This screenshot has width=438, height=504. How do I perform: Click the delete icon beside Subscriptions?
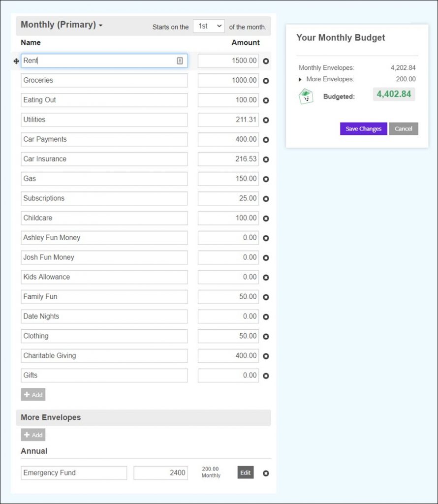pos(266,199)
